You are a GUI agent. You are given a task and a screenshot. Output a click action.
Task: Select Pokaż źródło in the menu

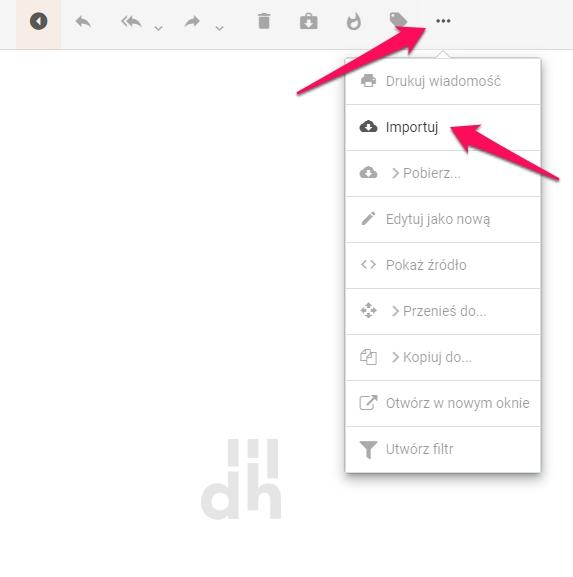443,265
